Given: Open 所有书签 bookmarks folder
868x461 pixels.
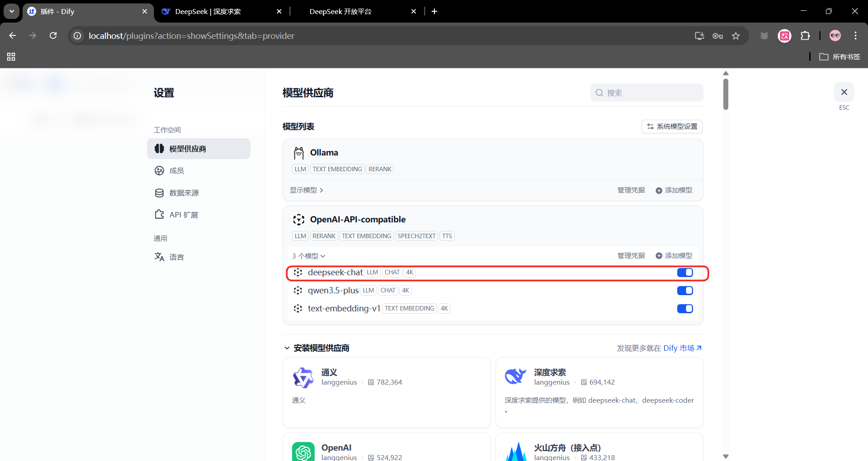Looking at the screenshot, I should (840, 57).
